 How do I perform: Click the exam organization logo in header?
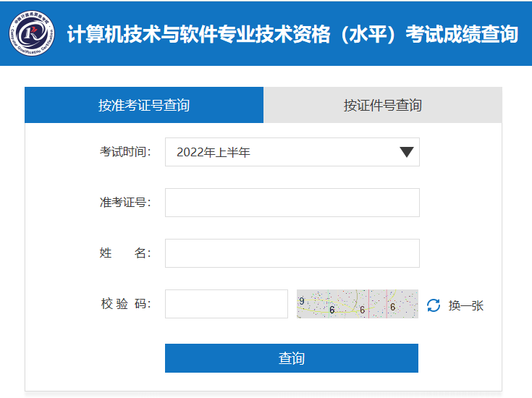pos(32,33)
